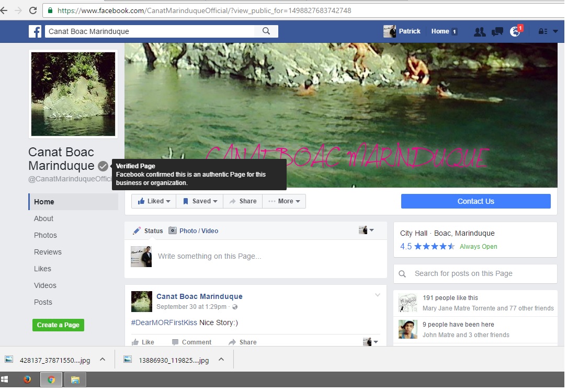The height and width of the screenshot is (392, 567).
Task: Open the post options chevron
Action: tap(378, 295)
